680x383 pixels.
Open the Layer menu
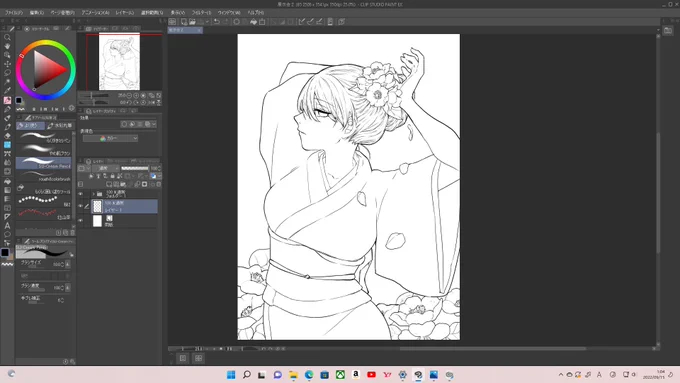(x=125, y=13)
